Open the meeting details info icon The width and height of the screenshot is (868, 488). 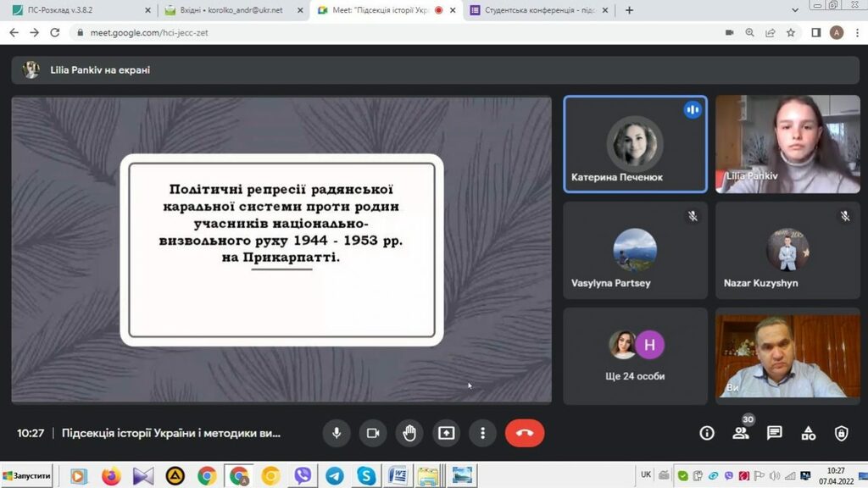[706, 433]
